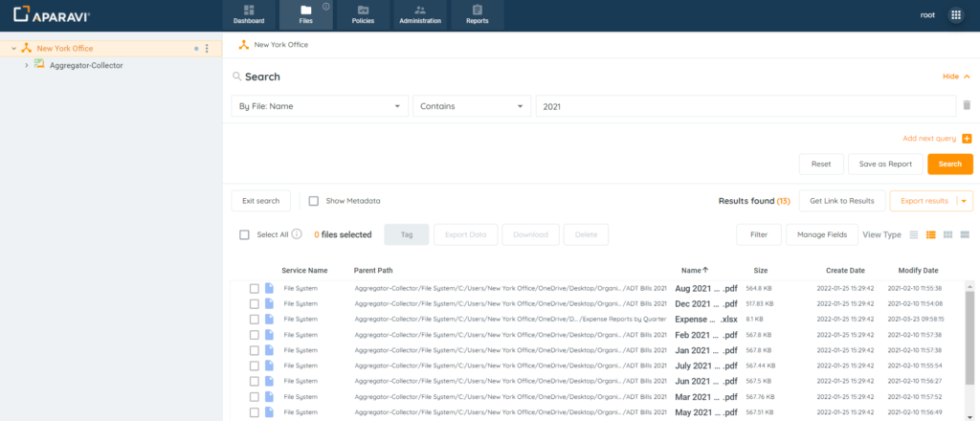Enable the Show Metadata checkbox
The height and width of the screenshot is (421, 980).
pos(314,201)
